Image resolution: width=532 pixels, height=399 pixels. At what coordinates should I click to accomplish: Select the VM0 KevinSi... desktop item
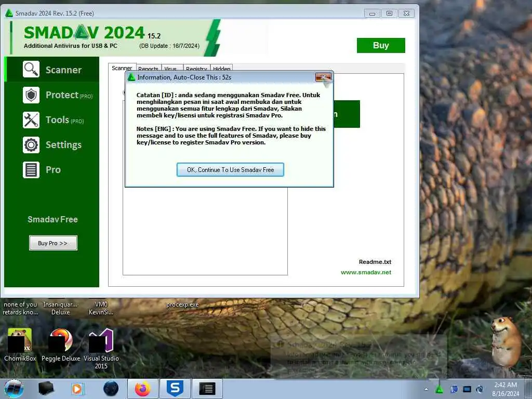[x=101, y=308]
